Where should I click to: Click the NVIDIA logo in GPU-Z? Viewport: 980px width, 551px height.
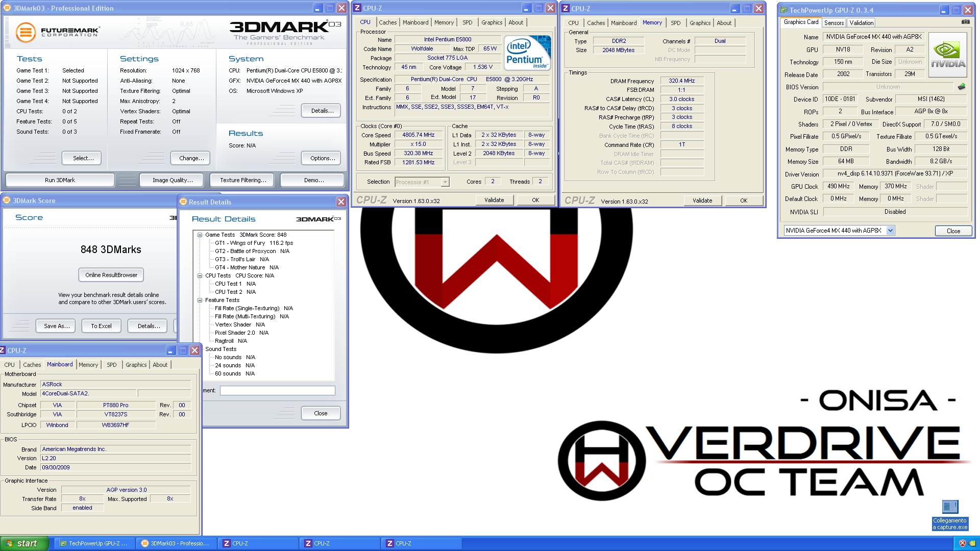948,55
